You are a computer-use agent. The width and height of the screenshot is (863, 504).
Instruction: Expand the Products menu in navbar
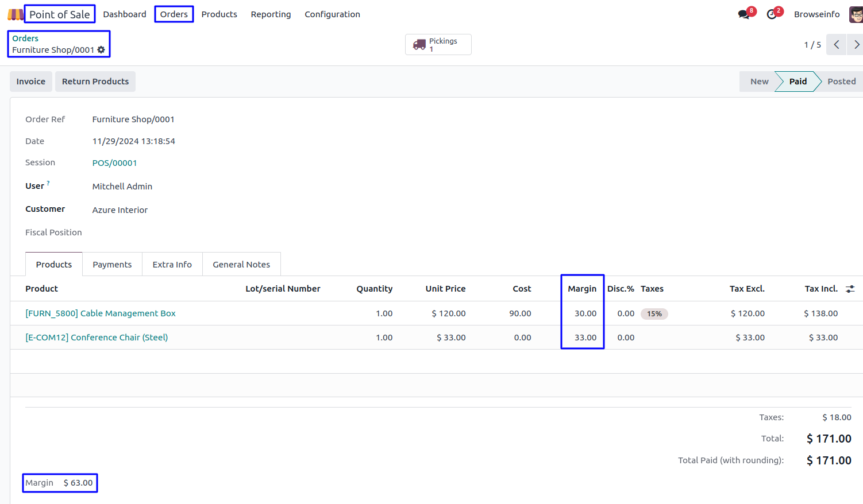coord(219,14)
